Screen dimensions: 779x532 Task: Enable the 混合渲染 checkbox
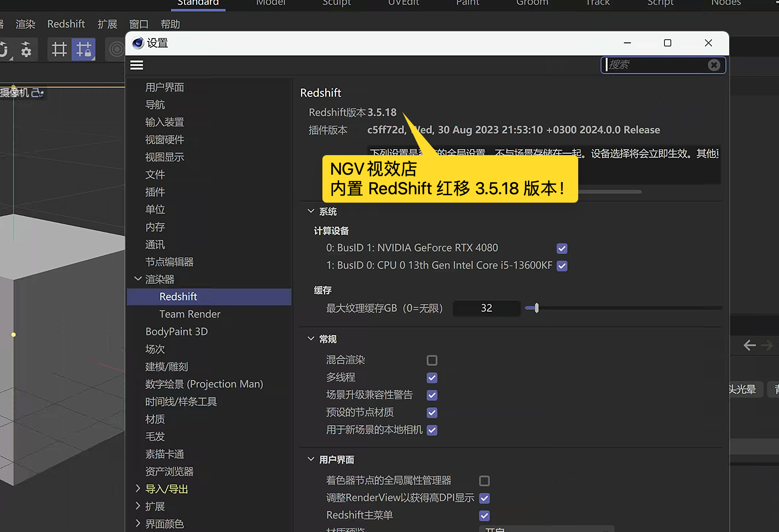pyautogui.click(x=432, y=360)
